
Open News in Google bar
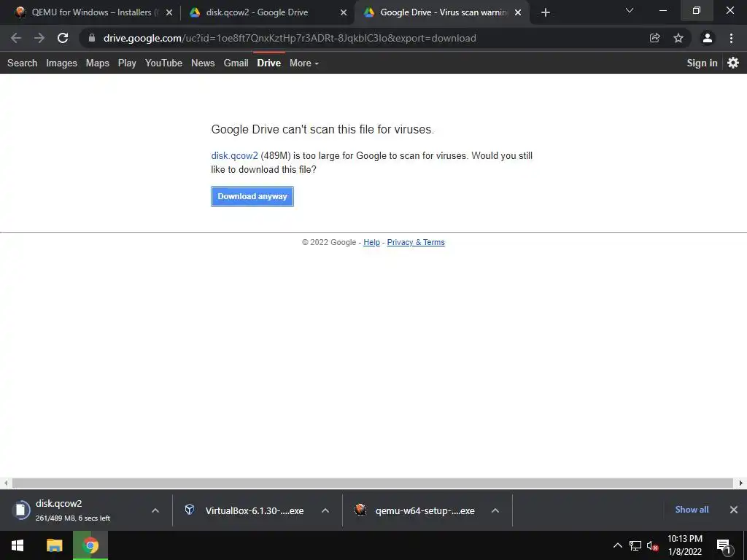point(203,63)
